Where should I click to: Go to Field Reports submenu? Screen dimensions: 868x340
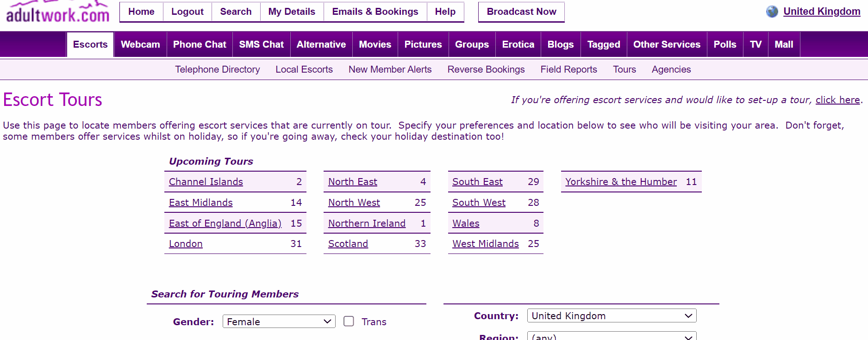click(x=568, y=69)
